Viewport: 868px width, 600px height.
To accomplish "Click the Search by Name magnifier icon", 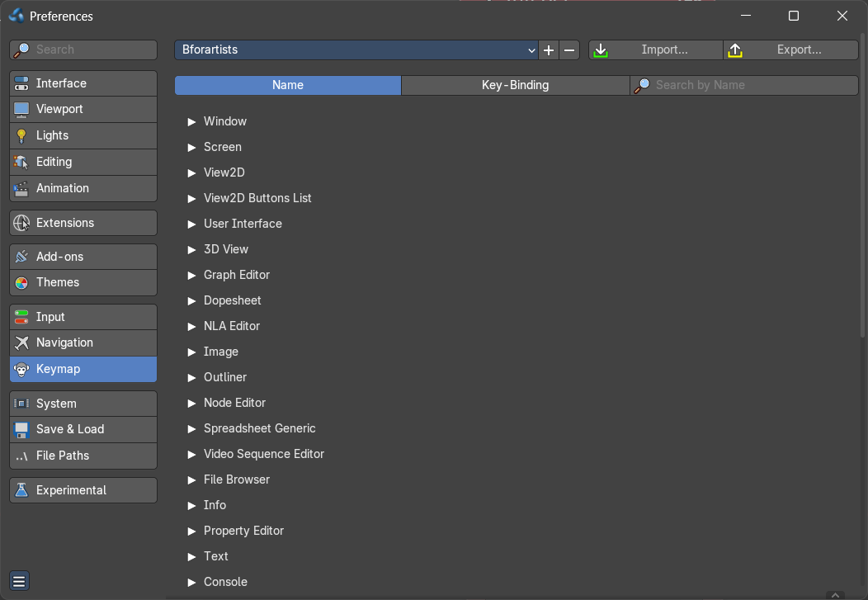I will (642, 85).
